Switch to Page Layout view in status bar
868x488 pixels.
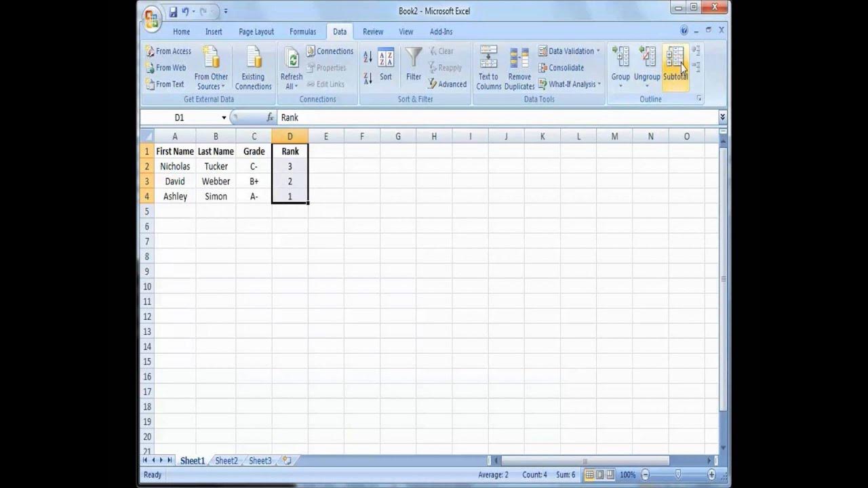[x=600, y=475]
